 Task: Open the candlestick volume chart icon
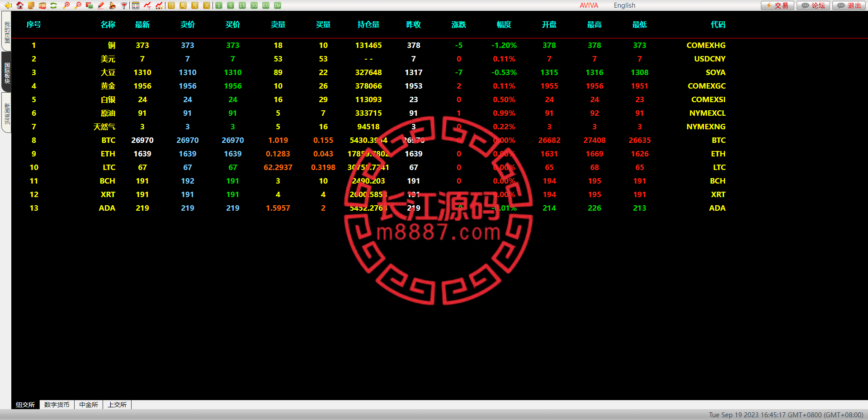pyautogui.click(x=159, y=5)
